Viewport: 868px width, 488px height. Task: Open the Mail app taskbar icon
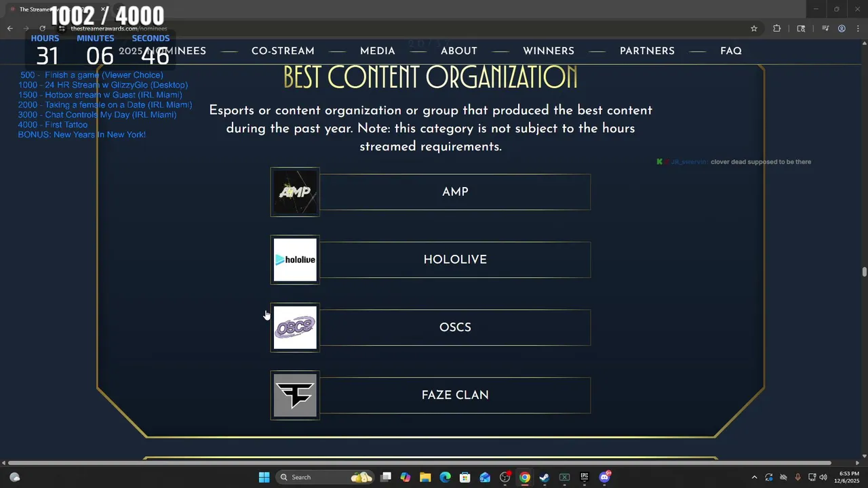click(x=485, y=477)
